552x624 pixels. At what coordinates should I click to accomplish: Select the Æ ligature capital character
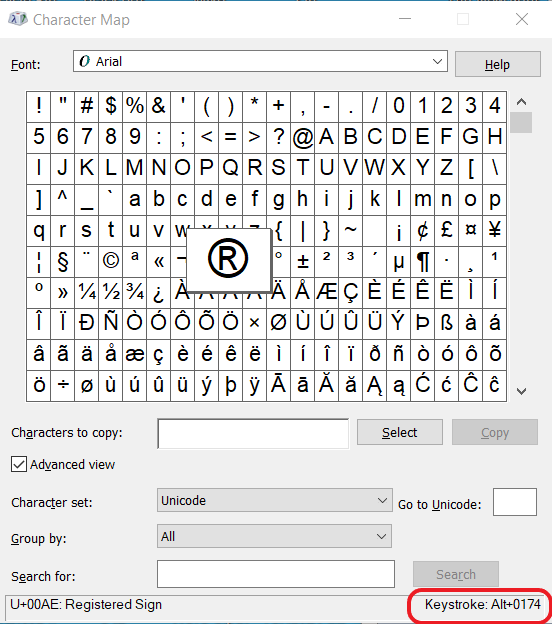pos(326,292)
